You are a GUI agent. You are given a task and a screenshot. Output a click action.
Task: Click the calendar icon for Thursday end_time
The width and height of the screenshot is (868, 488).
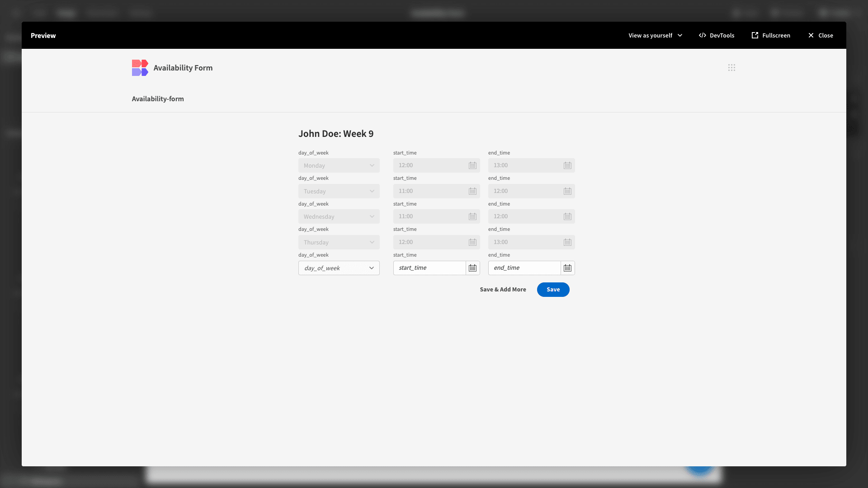(x=567, y=242)
